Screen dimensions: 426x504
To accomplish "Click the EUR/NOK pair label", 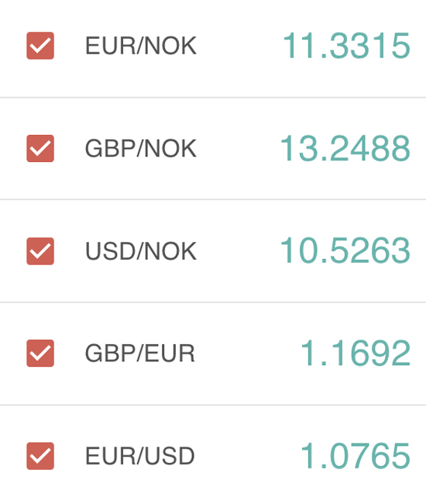I will (x=141, y=46).
